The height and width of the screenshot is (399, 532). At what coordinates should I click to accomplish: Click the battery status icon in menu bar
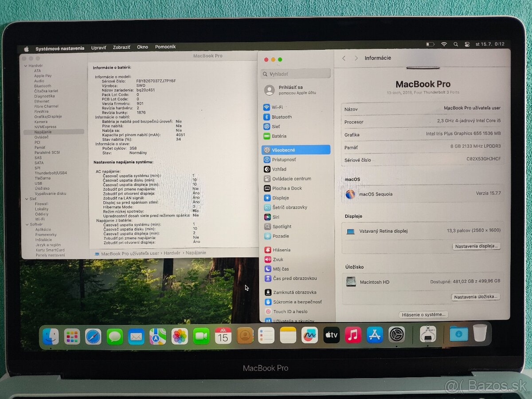430,44
